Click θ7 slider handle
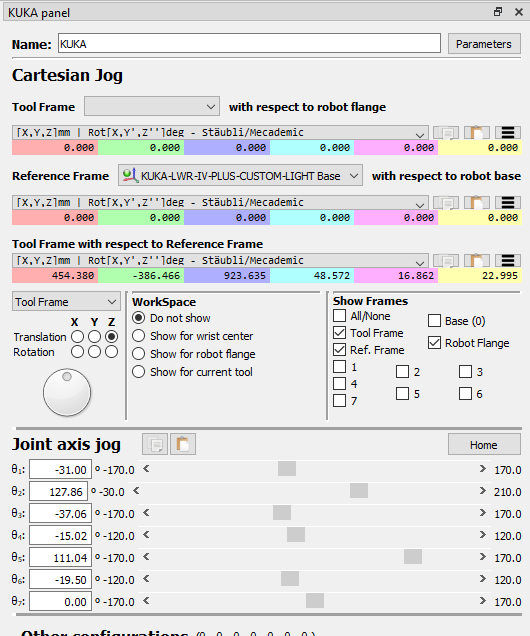The height and width of the screenshot is (636, 530). (x=315, y=600)
